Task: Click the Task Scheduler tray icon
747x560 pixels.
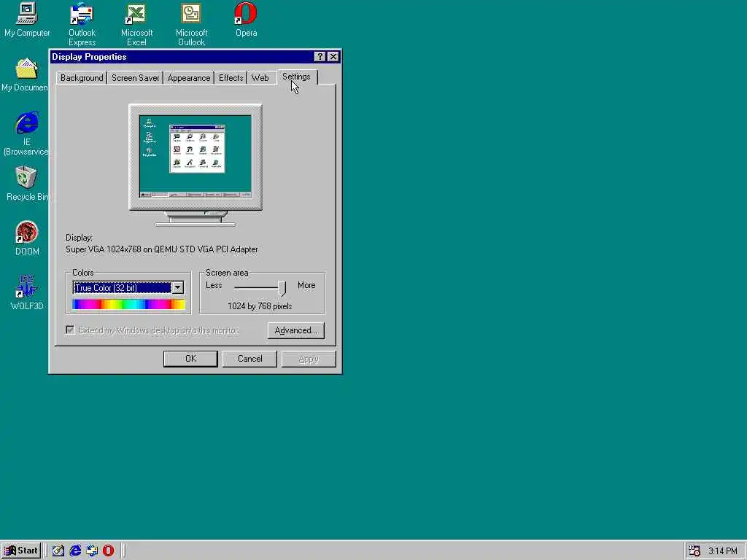Action: pos(694,551)
